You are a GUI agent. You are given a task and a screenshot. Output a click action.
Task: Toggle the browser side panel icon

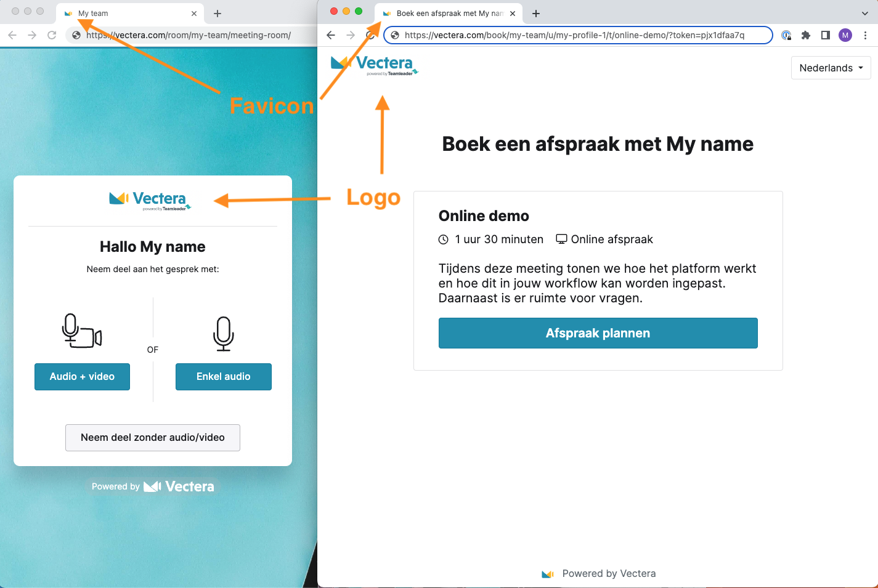point(826,35)
